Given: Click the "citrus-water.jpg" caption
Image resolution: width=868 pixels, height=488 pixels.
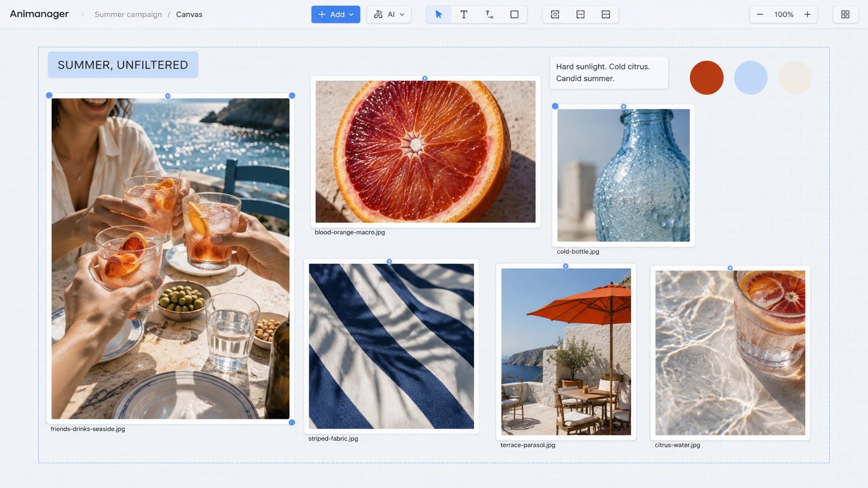Looking at the screenshot, I should click(677, 445).
